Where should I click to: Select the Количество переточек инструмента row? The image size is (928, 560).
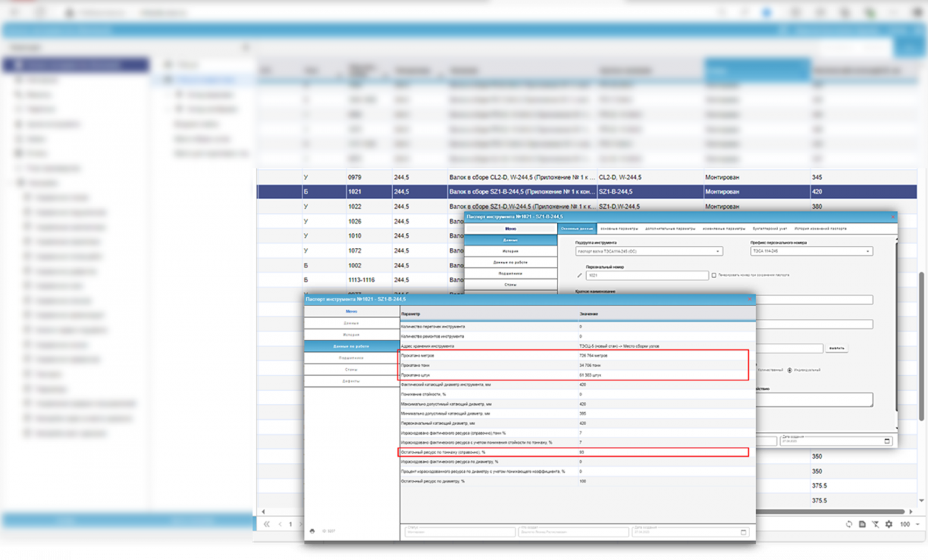578,326
